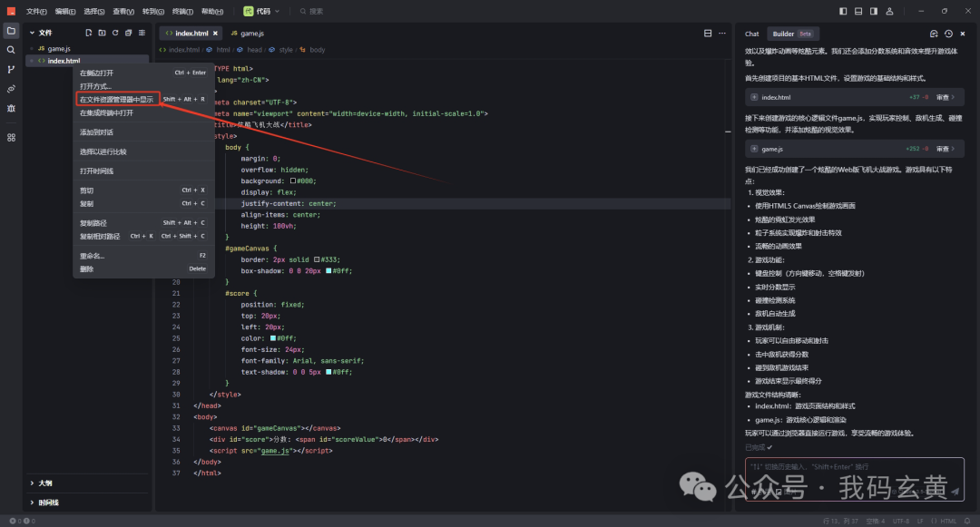Open the explorer list options icon
980x527 pixels.
point(142,33)
